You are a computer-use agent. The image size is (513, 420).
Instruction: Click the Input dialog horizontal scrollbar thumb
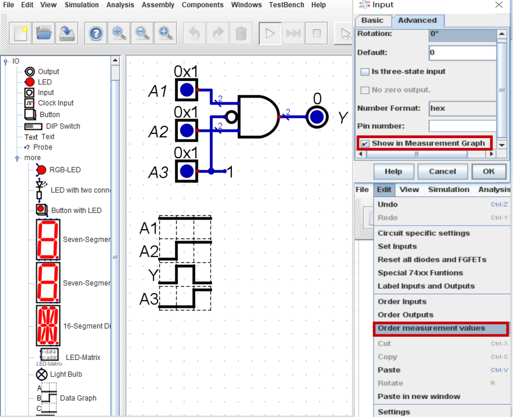click(417, 154)
